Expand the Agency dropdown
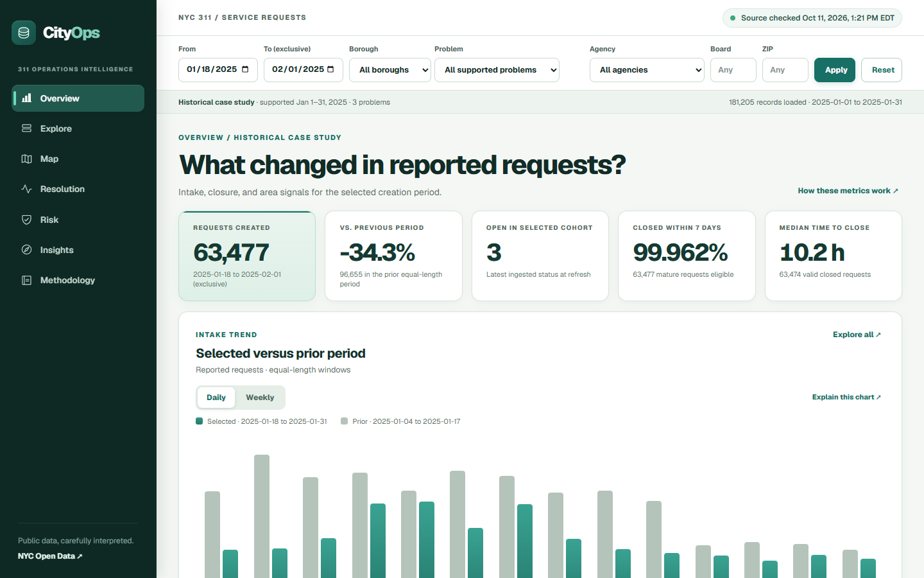924x578 pixels. pos(647,70)
